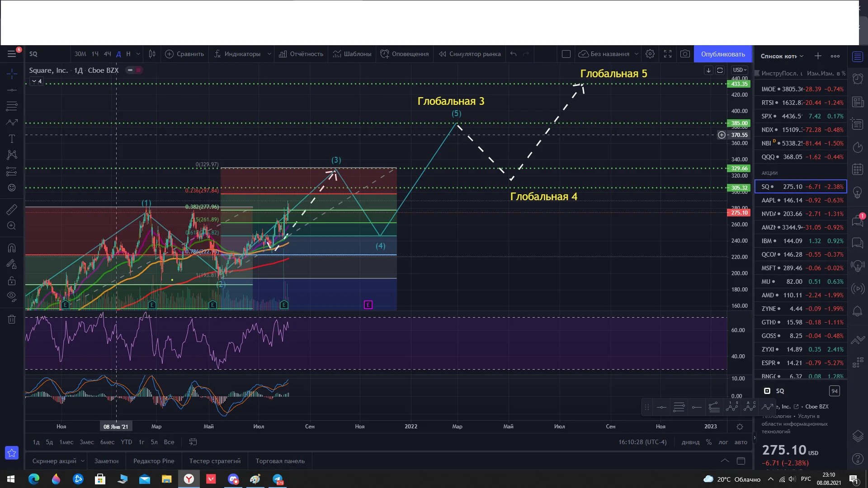Viewport: 868px width, 488px height.
Task: Select the Н weekly timeframe
Action: tap(128, 54)
